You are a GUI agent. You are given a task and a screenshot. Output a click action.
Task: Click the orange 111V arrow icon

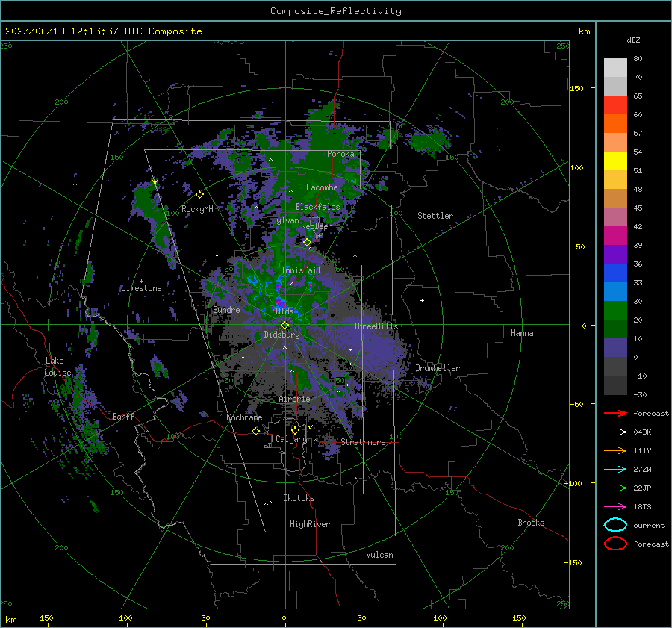click(615, 450)
